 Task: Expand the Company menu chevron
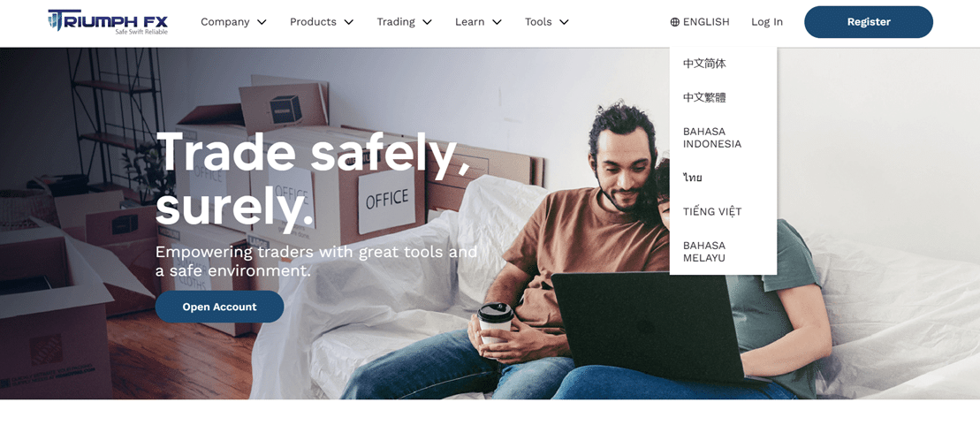click(262, 22)
